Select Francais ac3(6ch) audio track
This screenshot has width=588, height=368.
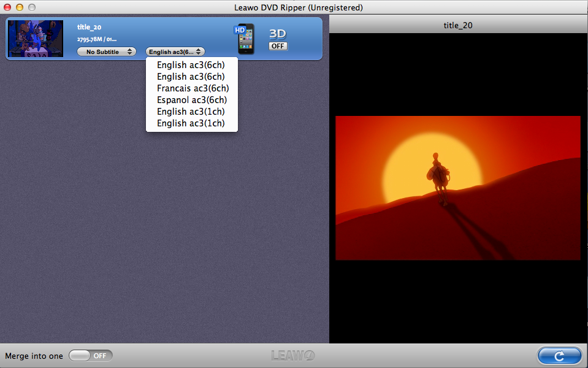click(x=193, y=88)
